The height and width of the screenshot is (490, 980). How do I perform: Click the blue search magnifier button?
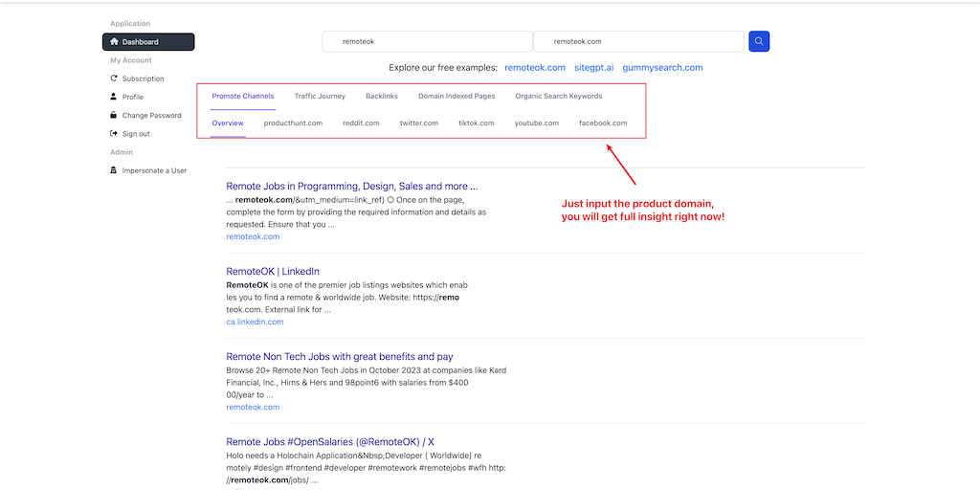[759, 41]
